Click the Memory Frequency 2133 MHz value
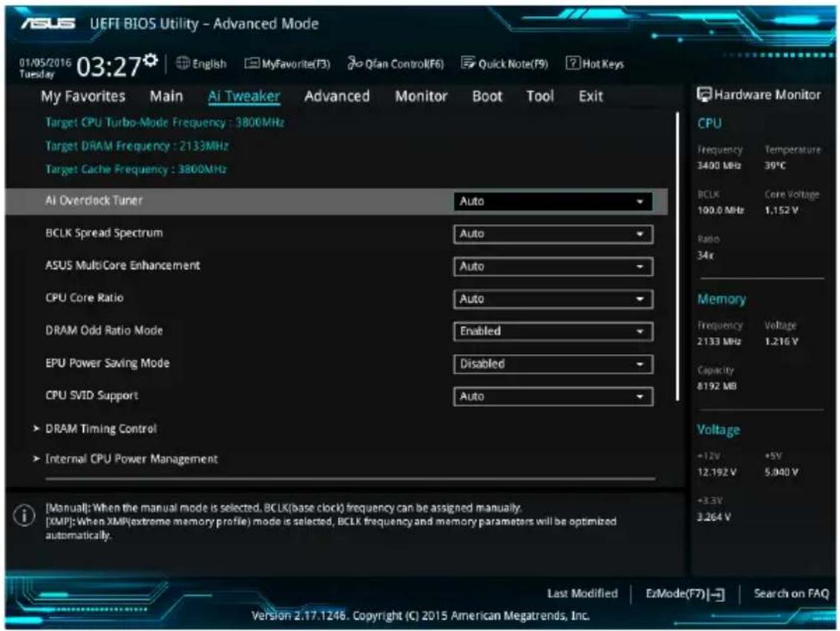The height and width of the screenshot is (631, 840). coord(719,341)
